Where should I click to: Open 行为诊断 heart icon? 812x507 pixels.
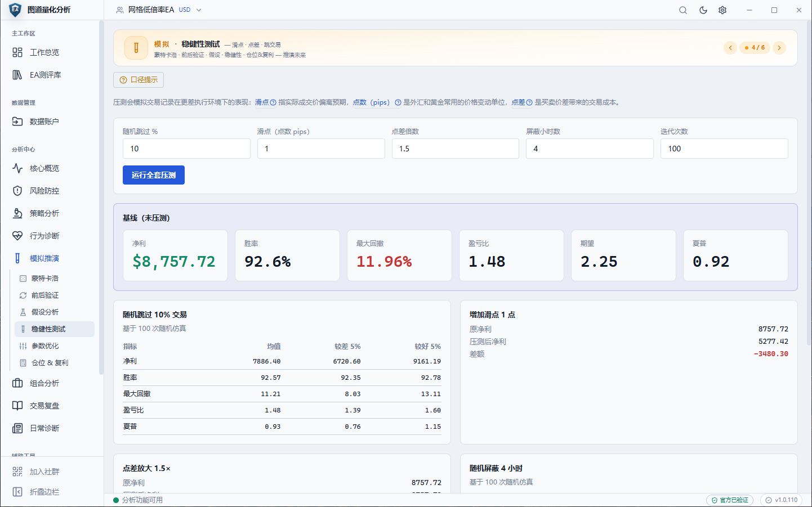point(17,236)
